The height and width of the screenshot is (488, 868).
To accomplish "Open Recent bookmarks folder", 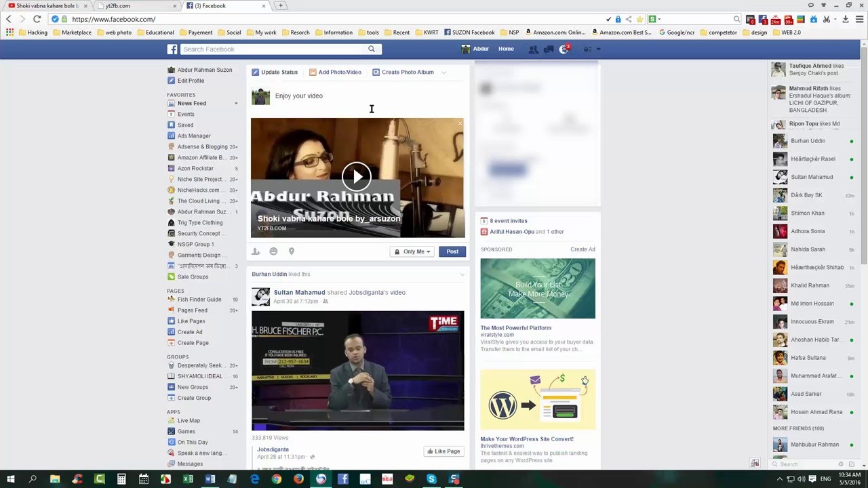I will pos(396,32).
